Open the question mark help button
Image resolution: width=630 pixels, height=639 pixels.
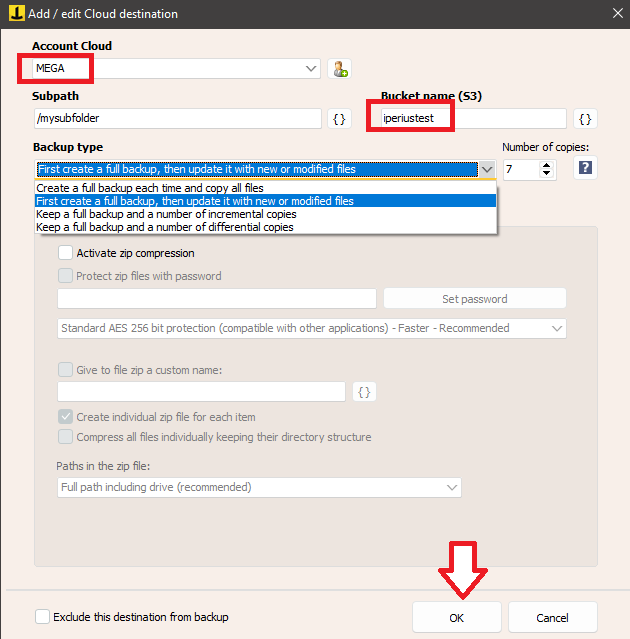point(586,169)
